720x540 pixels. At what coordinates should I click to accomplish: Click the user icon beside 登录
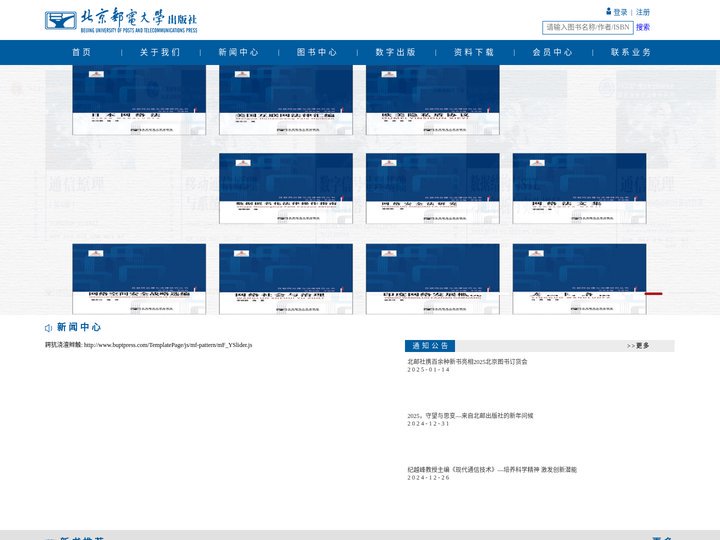pos(608,11)
